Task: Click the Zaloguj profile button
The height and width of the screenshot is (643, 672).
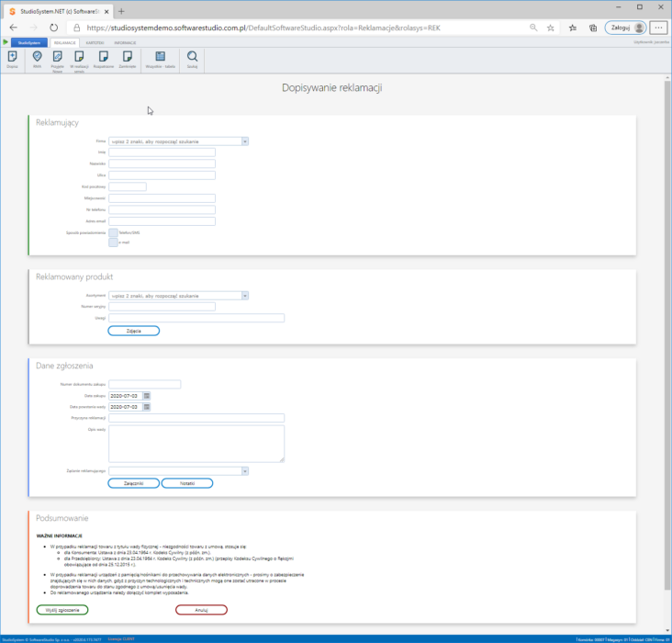Action: click(x=626, y=28)
